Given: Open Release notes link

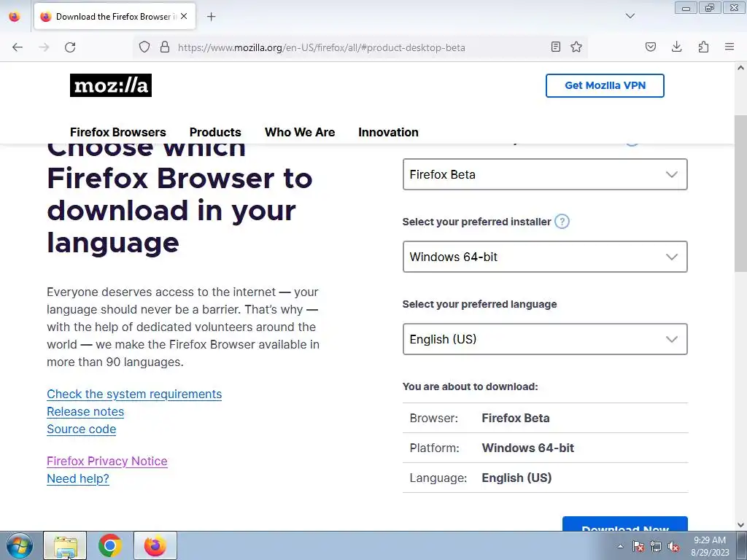Looking at the screenshot, I should click(x=85, y=411).
